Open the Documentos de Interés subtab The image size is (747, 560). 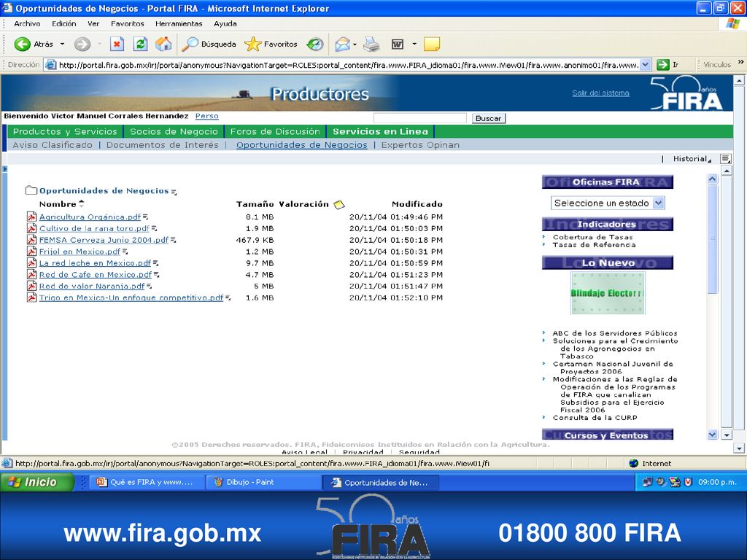click(163, 145)
